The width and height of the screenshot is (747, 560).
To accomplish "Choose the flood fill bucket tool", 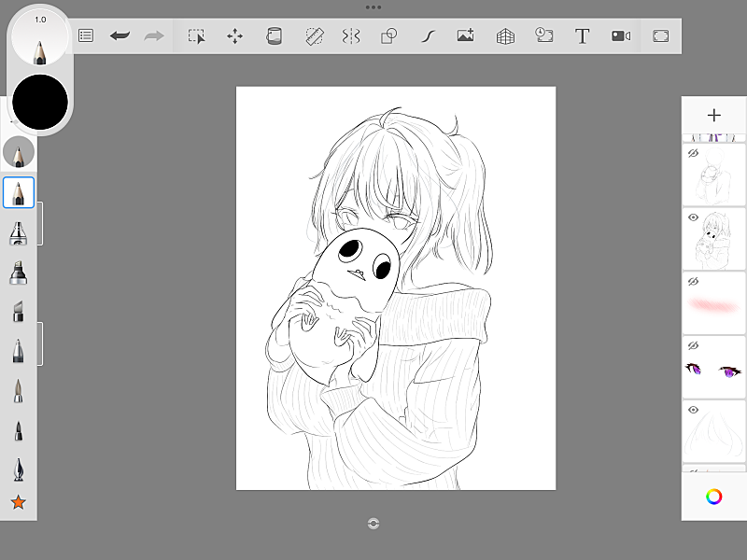I will [x=274, y=36].
